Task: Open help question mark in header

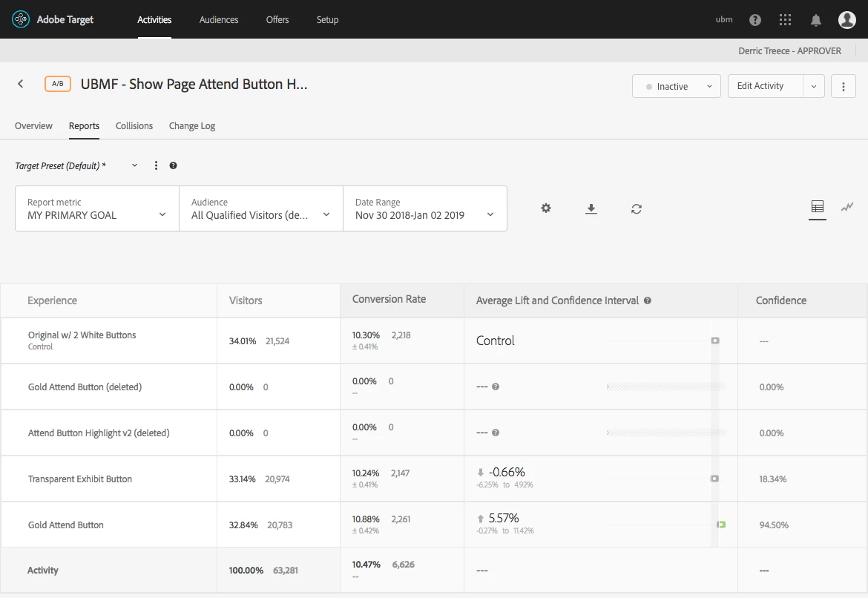Action: pos(755,20)
